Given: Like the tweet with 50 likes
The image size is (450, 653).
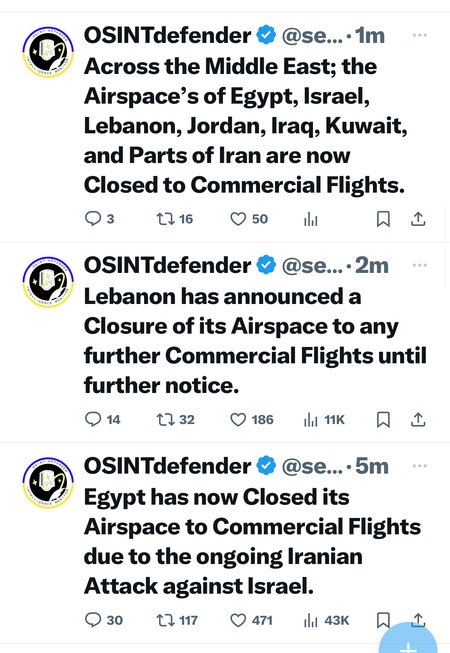Looking at the screenshot, I should tap(249, 219).
